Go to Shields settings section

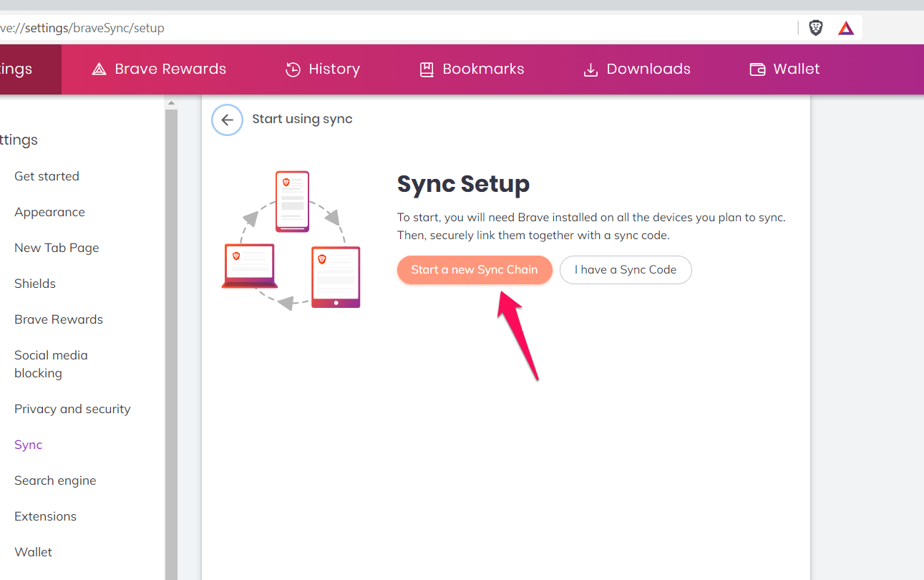(x=35, y=284)
